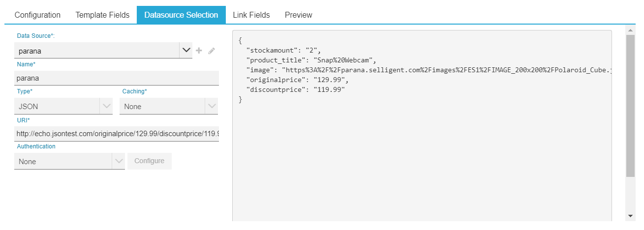
Task: Click the URI text field
Action: pyautogui.click(x=117, y=134)
